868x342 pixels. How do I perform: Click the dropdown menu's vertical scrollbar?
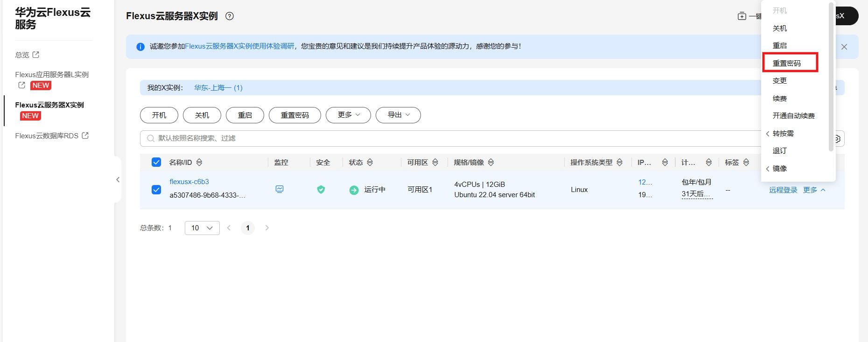click(x=831, y=77)
